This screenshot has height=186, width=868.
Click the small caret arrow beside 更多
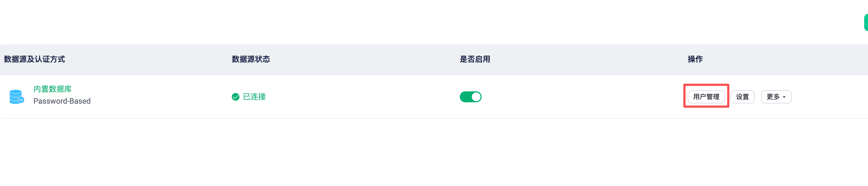point(784,97)
